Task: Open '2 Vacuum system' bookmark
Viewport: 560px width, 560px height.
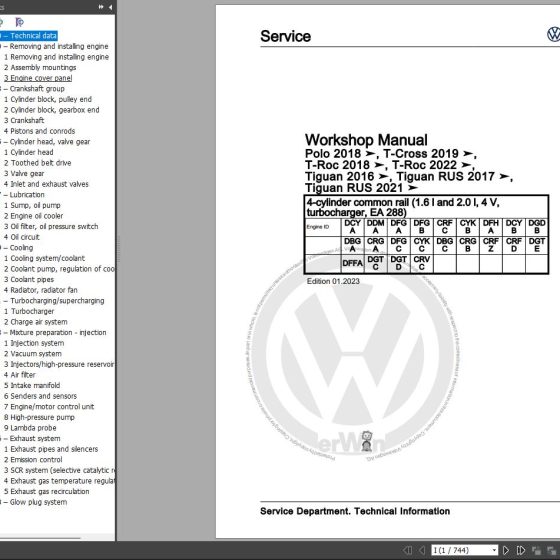Action: click(x=33, y=354)
